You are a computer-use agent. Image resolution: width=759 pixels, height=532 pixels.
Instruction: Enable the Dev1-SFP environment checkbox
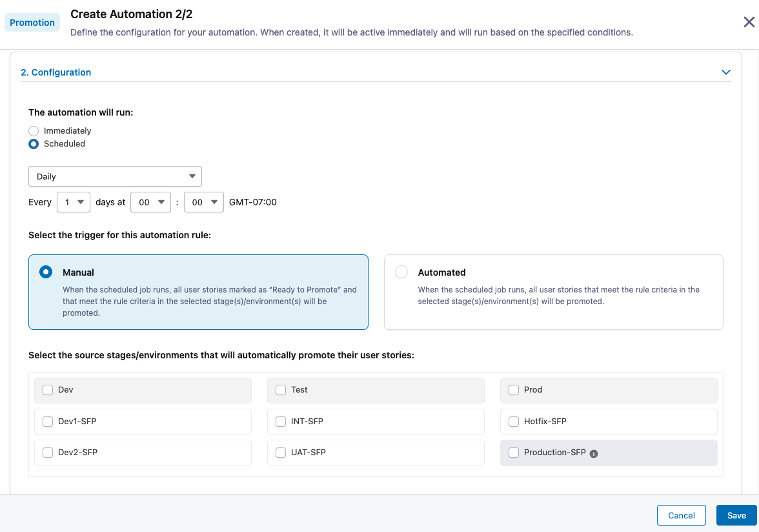pos(48,422)
